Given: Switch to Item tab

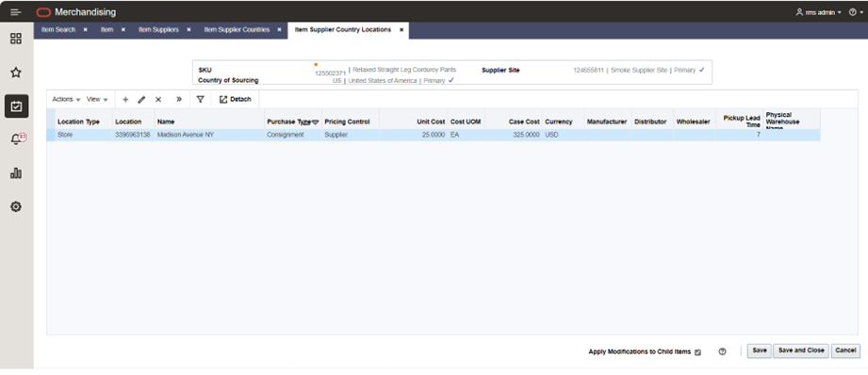Looking at the screenshot, I should point(106,30).
